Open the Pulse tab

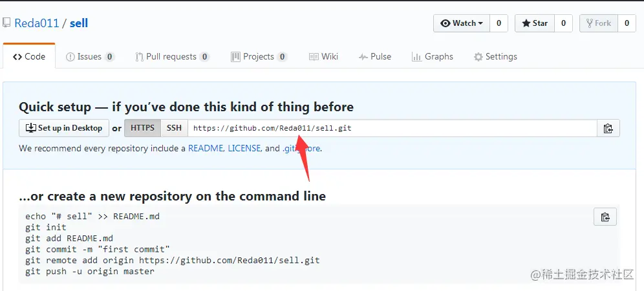(374, 57)
